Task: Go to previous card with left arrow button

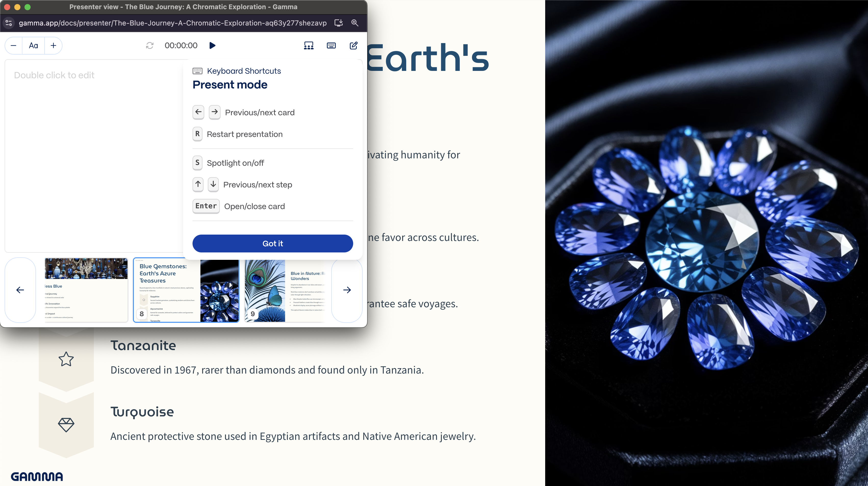Action: 20,290
